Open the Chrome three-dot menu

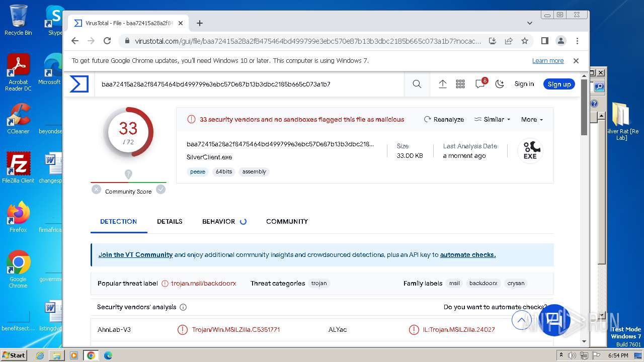pyautogui.click(x=577, y=41)
